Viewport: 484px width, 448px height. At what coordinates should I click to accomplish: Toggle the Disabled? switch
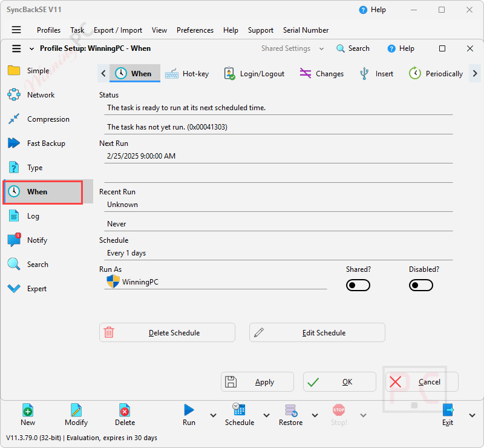421,285
